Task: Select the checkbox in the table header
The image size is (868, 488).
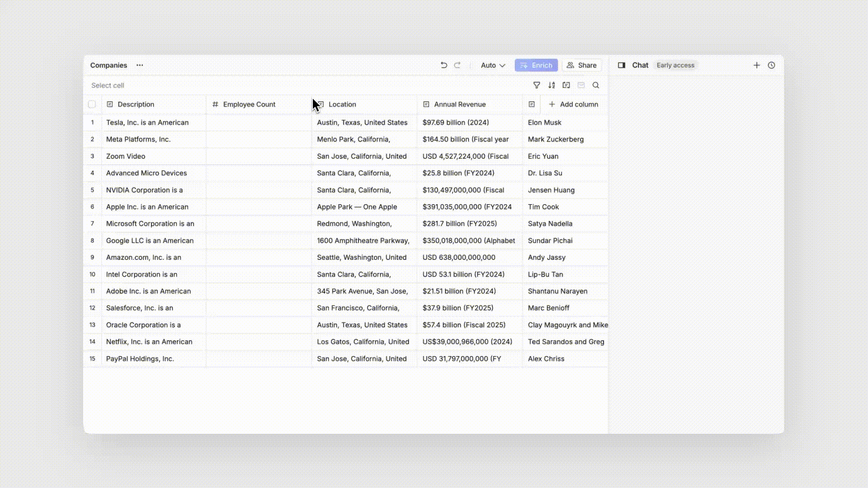Action: (x=92, y=104)
